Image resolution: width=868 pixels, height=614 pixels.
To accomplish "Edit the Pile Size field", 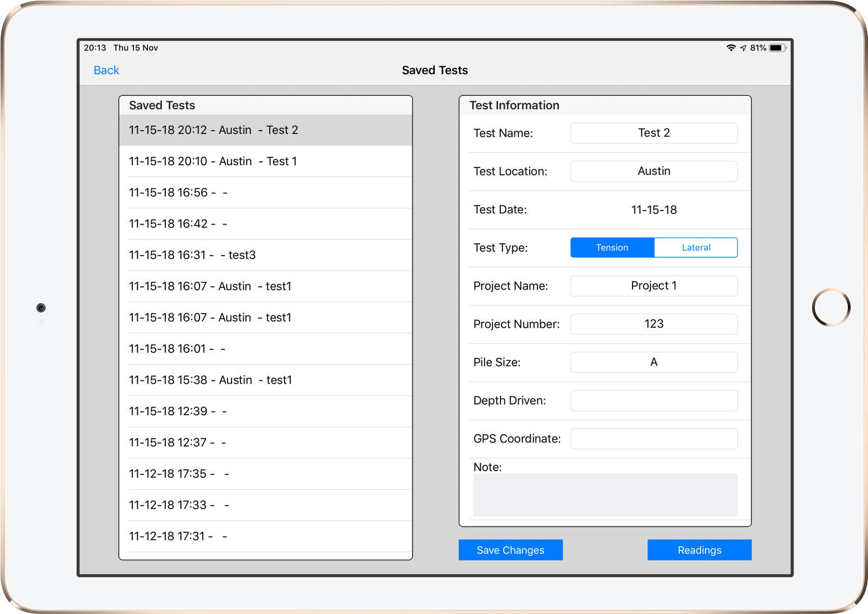I will click(654, 362).
